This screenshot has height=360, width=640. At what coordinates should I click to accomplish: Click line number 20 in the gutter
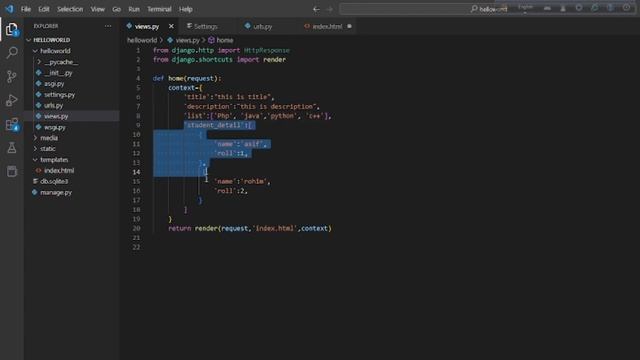(x=136, y=228)
